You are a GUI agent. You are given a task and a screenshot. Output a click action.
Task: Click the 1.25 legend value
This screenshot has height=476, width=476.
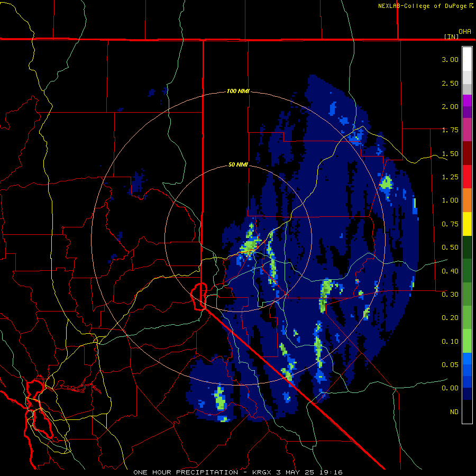[x=450, y=177]
